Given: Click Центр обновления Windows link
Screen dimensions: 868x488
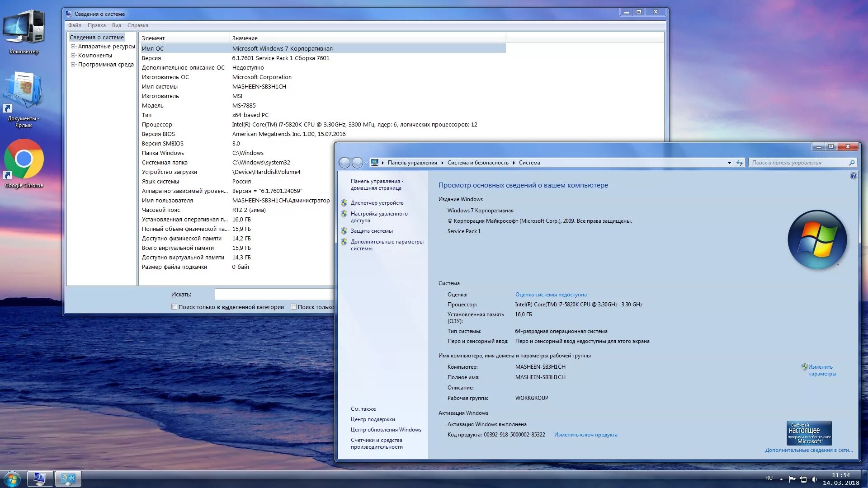Looking at the screenshot, I should click(387, 430).
